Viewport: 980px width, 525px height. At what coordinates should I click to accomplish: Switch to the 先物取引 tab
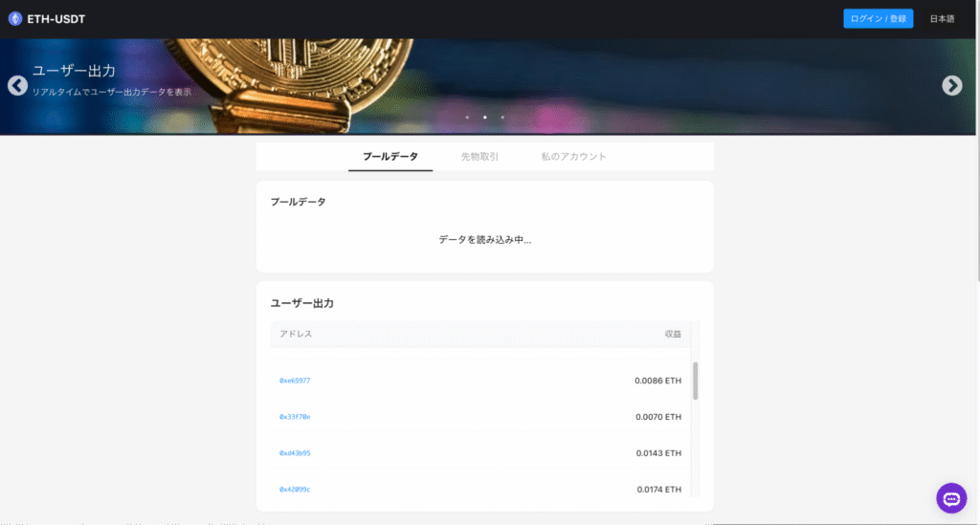tap(480, 157)
